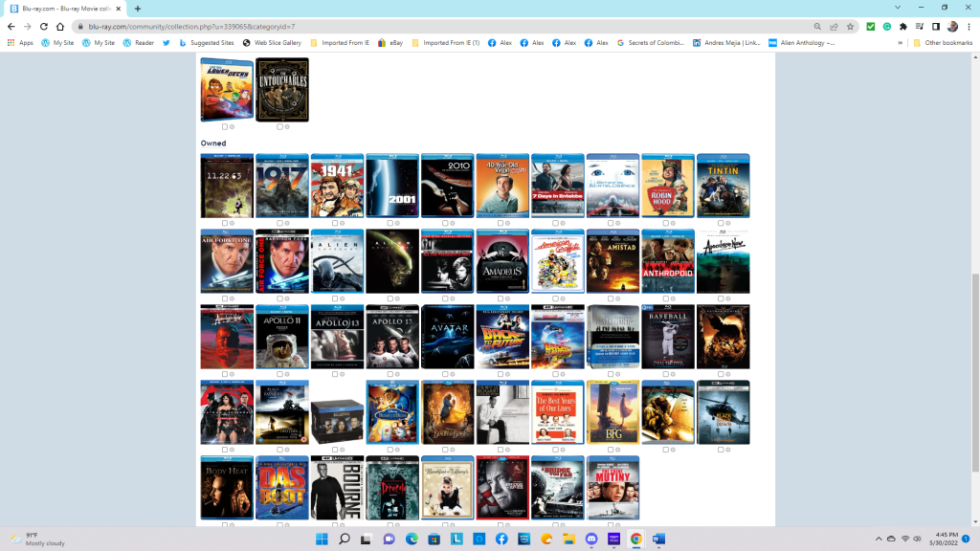Launch Microsoft Word from the taskbar

coord(658,539)
